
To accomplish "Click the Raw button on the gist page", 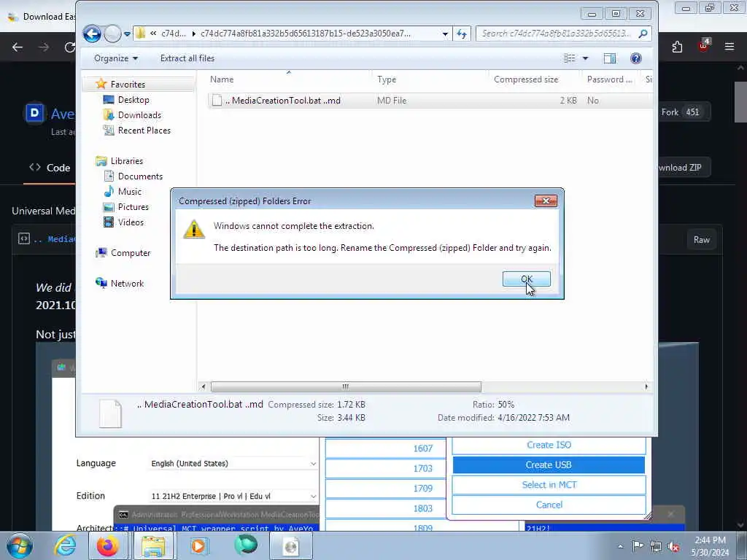I will (x=701, y=239).
